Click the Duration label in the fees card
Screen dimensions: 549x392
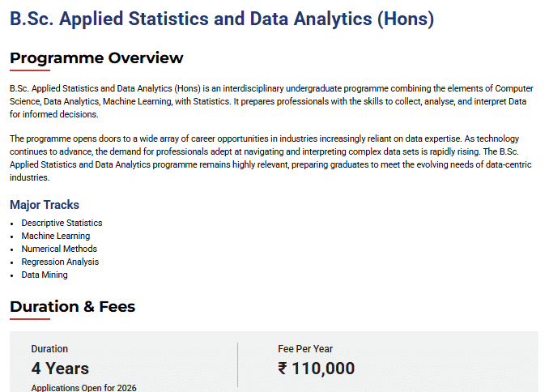(49, 349)
